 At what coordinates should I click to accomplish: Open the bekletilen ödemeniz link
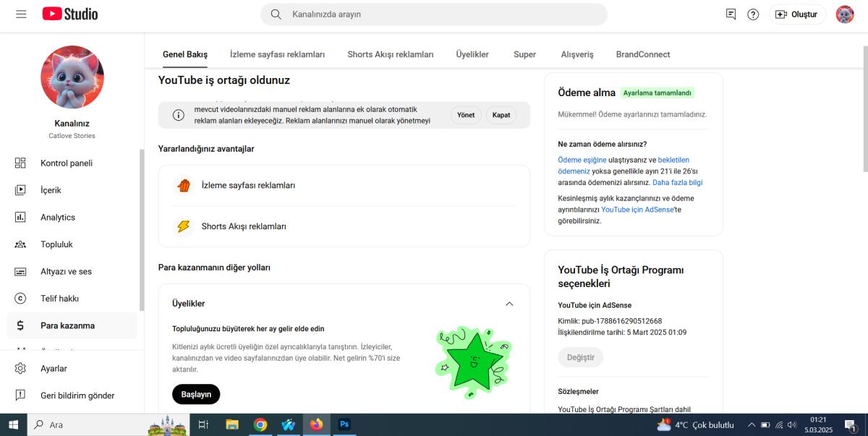click(x=624, y=165)
